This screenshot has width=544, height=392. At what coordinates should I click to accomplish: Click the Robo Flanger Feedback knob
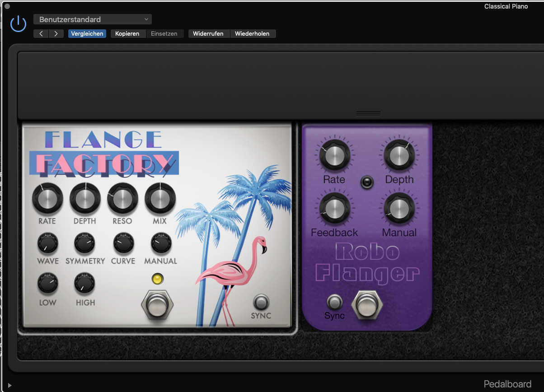[x=334, y=208]
